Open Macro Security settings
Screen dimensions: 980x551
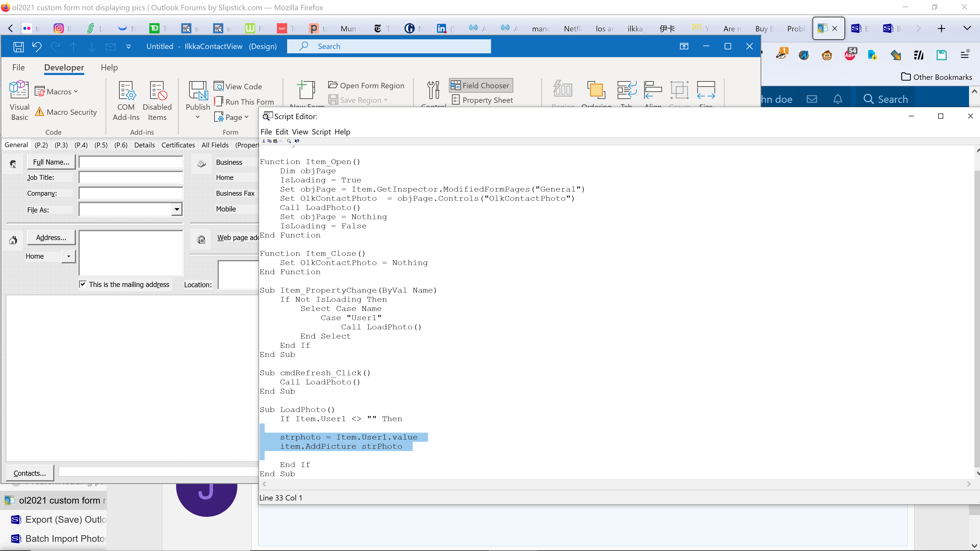pyautogui.click(x=66, y=112)
